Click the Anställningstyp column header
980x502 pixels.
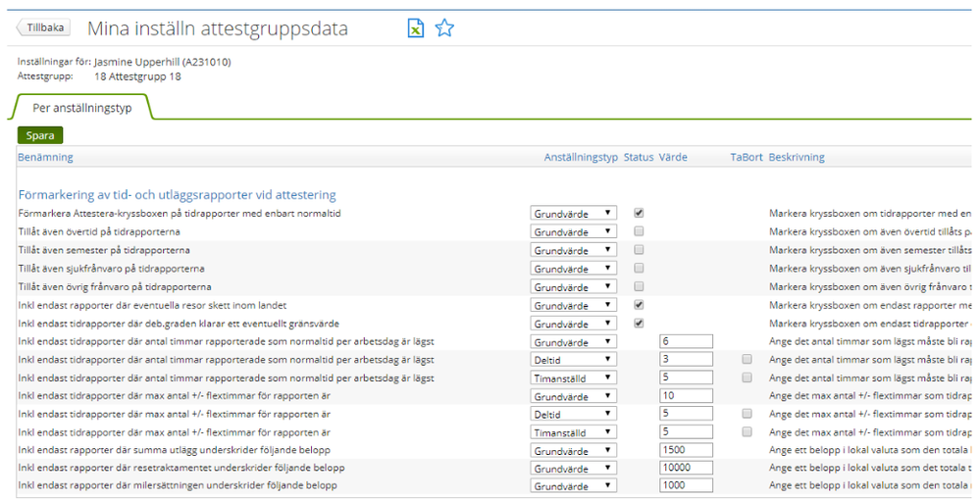coord(581,157)
